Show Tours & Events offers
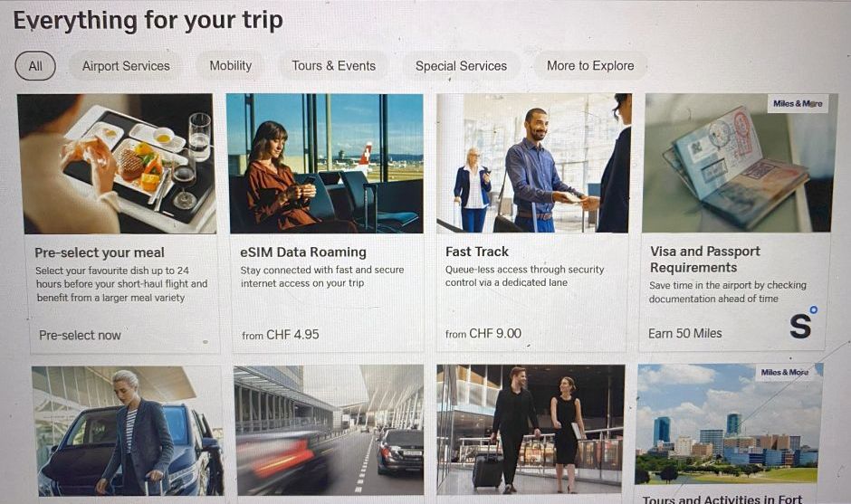The width and height of the screenshot is (851, 504). click(334, 66)
